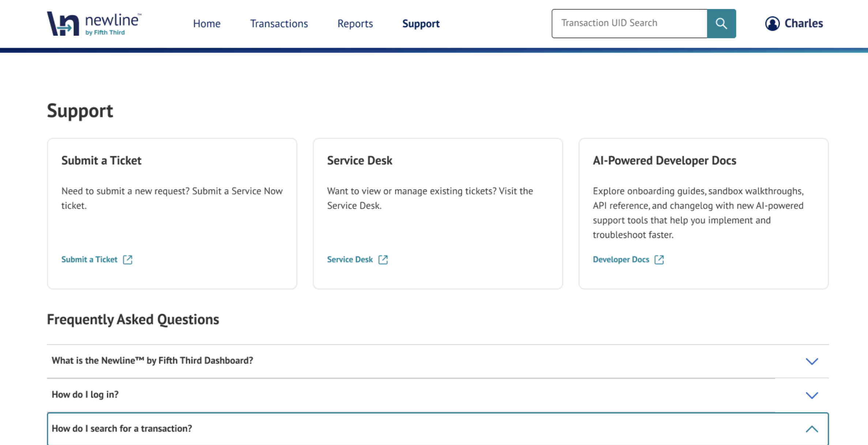Click external-link icon beside Service Desk link
This screenshot has width=868, height=445.
tap(383, 259)
